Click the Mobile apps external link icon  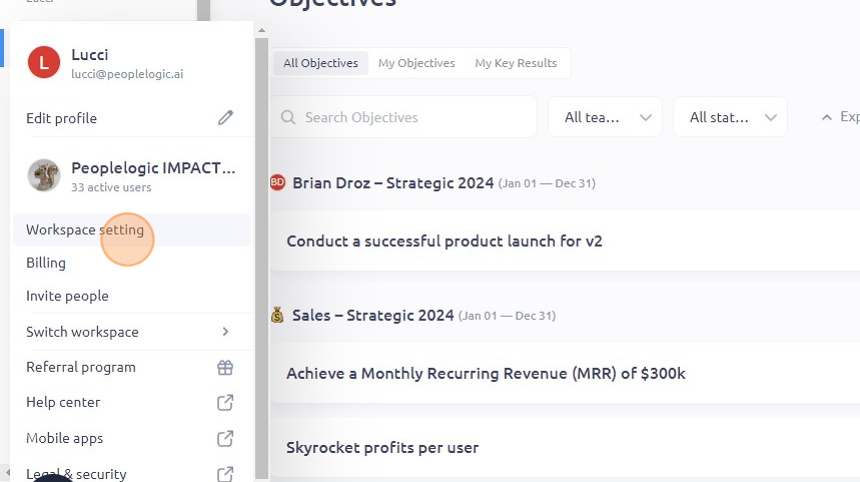(225, 439)
